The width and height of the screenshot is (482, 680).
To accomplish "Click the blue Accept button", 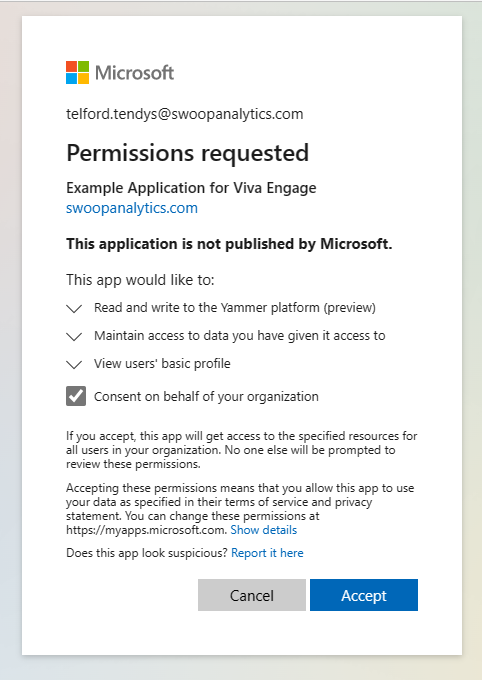I will point(364,595).
